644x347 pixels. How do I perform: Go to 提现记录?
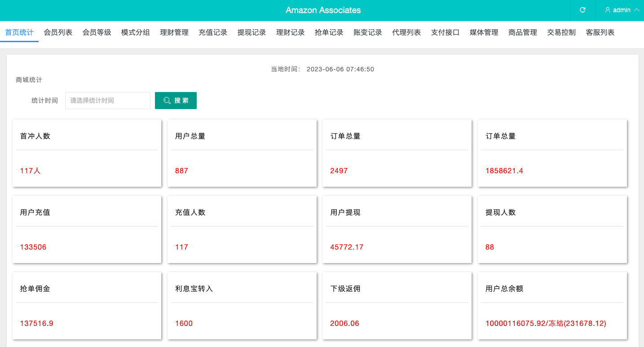pos(251,32)
